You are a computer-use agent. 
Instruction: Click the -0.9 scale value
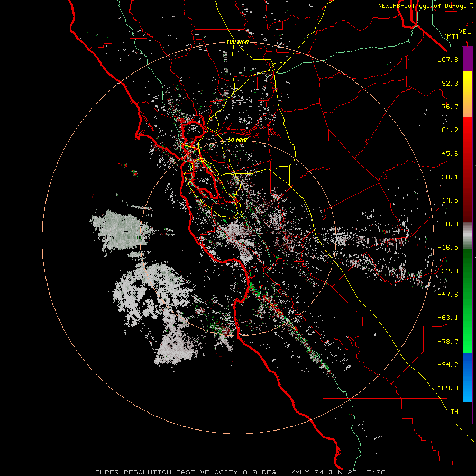450,224
